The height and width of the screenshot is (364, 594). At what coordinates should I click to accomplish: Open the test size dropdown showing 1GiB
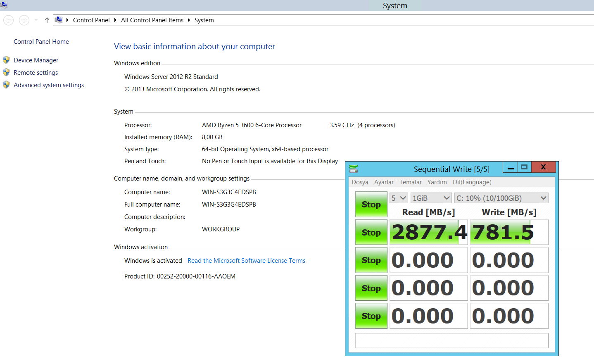[431, 198]
